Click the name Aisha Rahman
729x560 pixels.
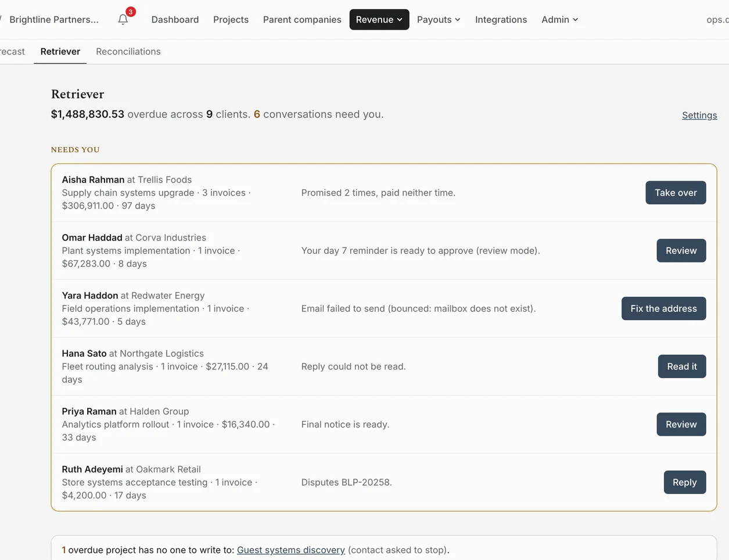[x=93, y=180]
